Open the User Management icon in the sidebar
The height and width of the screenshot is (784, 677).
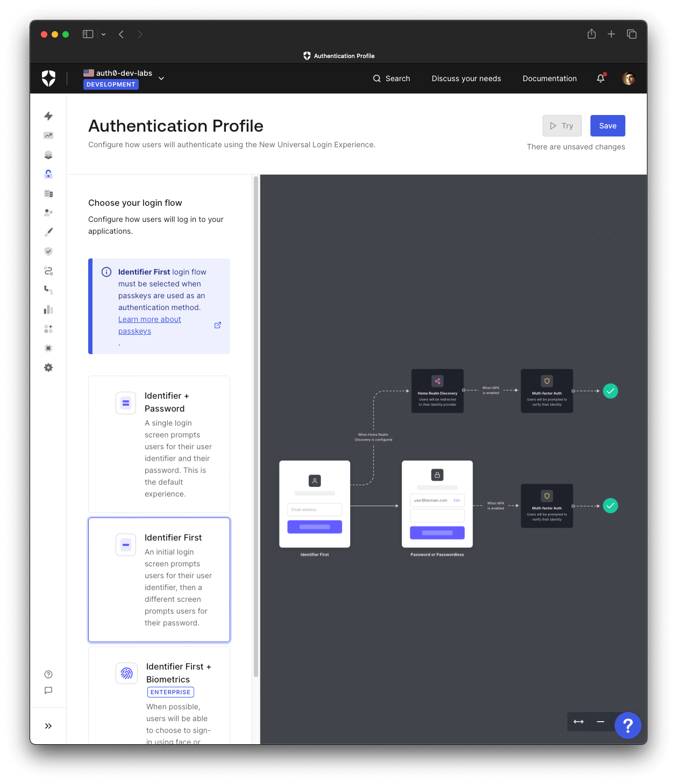pos(48,212)
